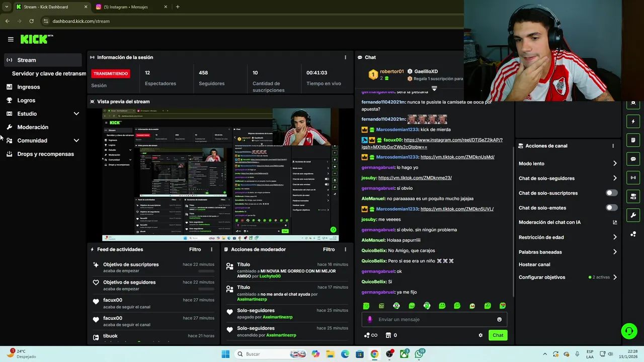This screenshot has height=362, width=644.
Task: Open chat settings gear icon
Action: [480, 335]
